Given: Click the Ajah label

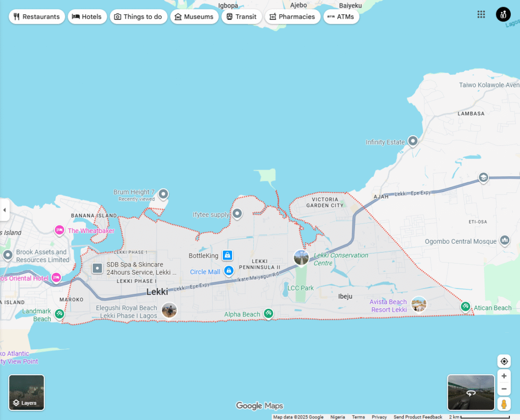Looking at the screenshot, I should 381,197.
